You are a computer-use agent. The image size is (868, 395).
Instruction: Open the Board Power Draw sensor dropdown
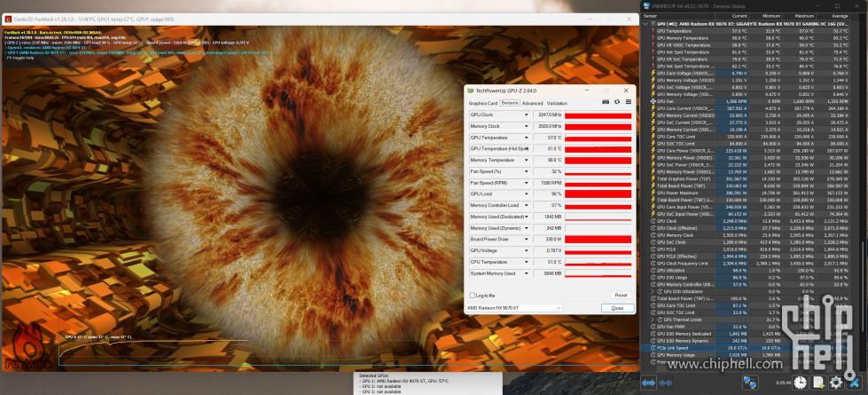coord(527,240)
